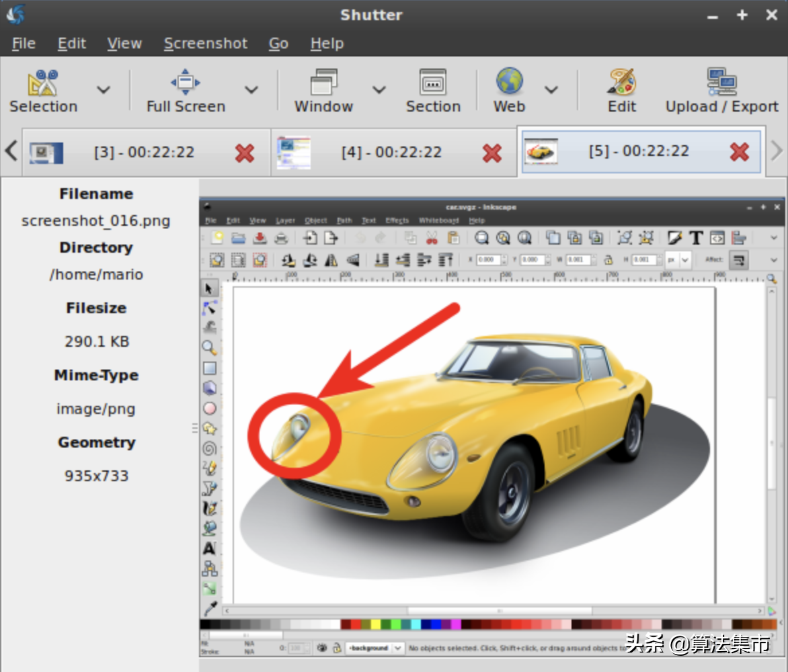This screenshot has width=788, height=672.
Task: Click the large 'T' text icon in Inkscape toolbar
Action: pyautogui.click(x=696, y=238)
